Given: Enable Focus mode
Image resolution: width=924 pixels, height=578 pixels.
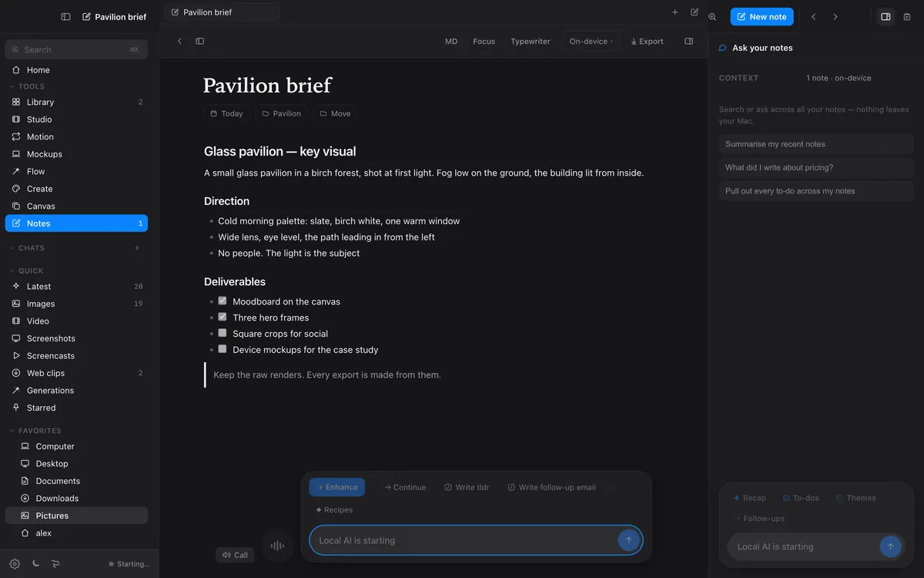Looking at the screenshot, I should [x=484, y=42].
